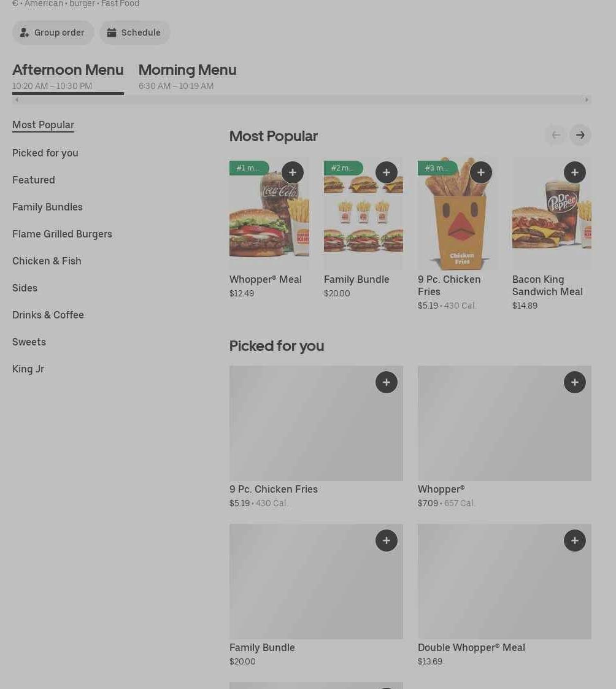This screenshot has width=616, height=689.
Task: Select the Chicken & Fish category
Action: 47,261
